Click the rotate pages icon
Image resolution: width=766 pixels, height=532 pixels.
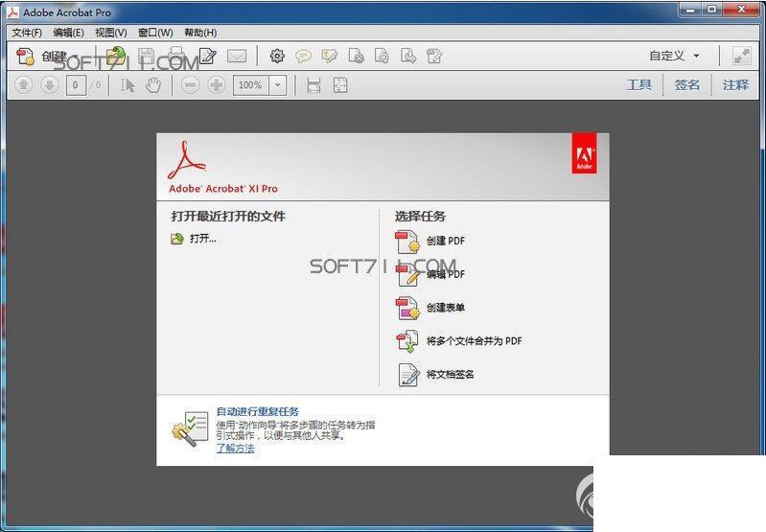382,57
